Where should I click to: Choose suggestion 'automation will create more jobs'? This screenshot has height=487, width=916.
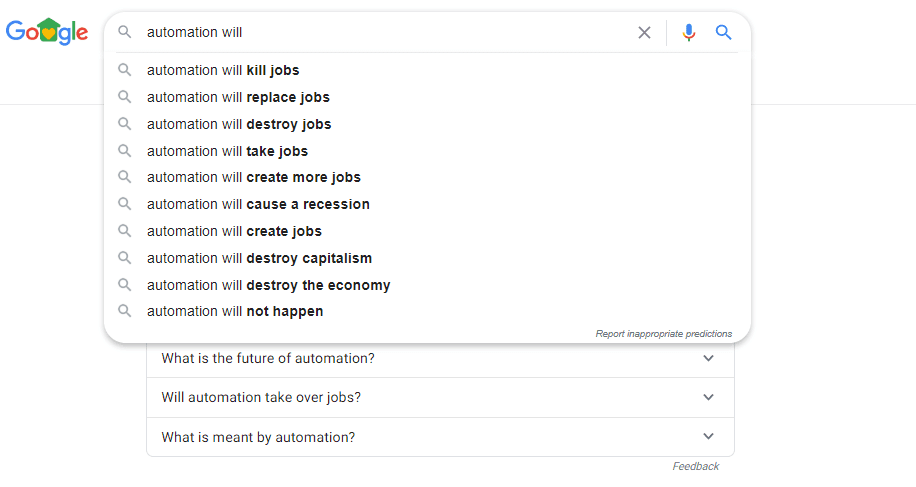pos(254,177)
